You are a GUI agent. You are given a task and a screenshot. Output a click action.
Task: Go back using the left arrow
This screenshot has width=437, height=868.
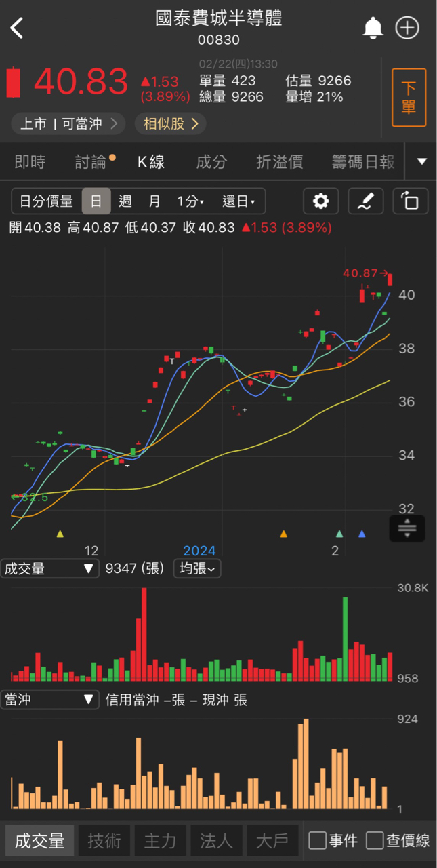click(x=17, y=28)
